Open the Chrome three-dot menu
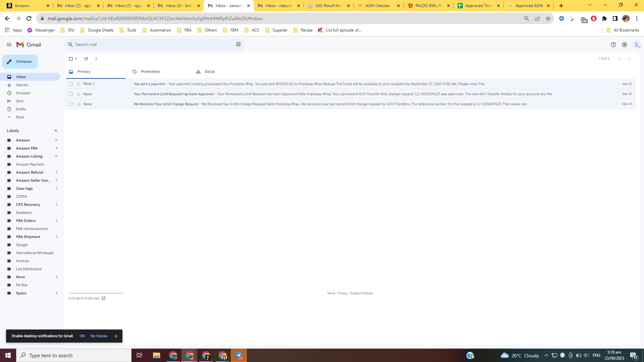 click(x=637, y=18)
